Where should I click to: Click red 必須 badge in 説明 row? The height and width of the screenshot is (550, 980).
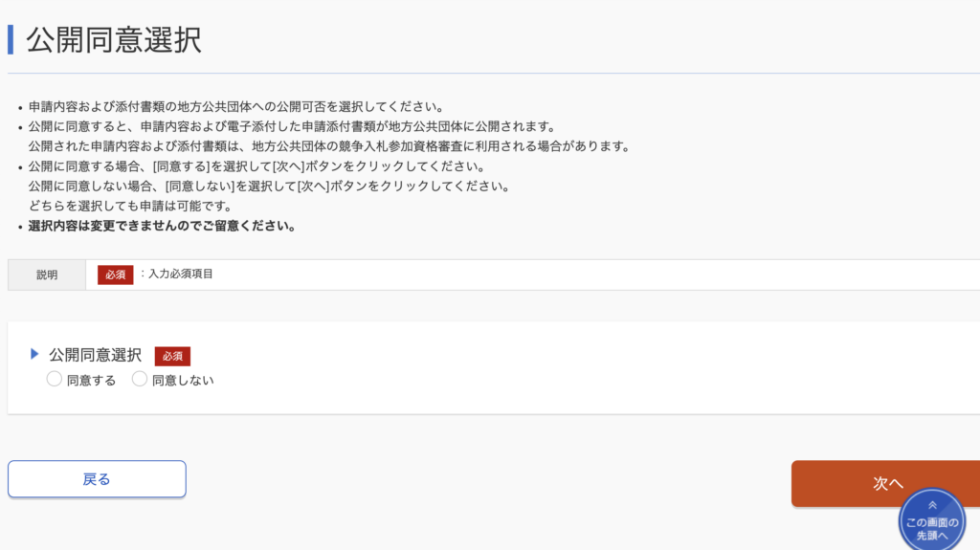(115, 275)
